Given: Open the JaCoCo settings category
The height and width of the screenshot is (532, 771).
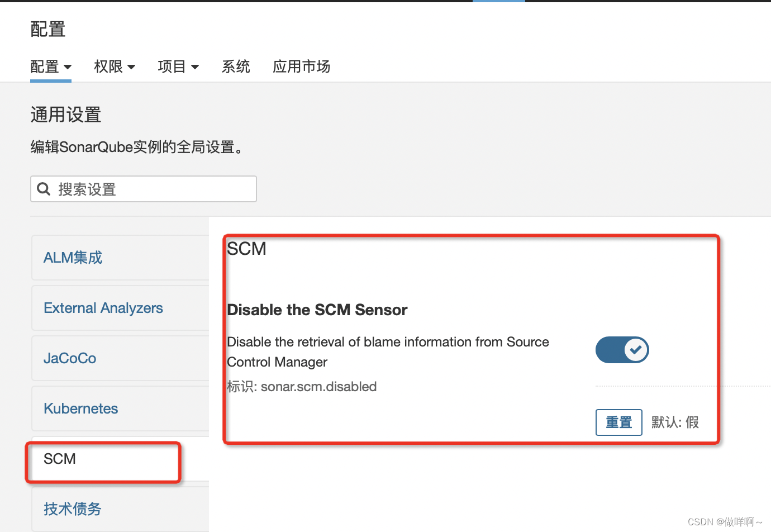Looking at the screenshot, I should (x=120, y=358).
